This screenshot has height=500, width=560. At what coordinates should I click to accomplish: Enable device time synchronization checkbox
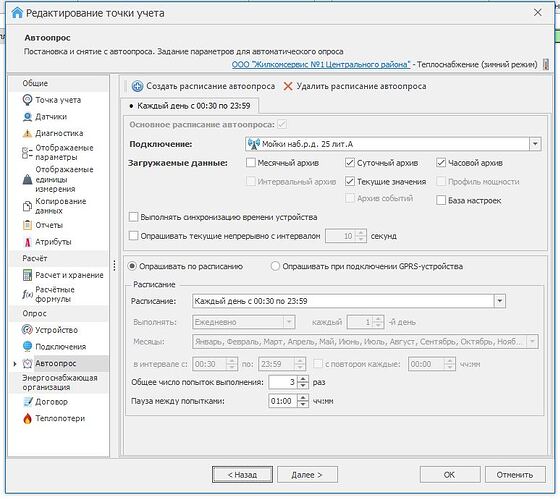pos(134,217)
